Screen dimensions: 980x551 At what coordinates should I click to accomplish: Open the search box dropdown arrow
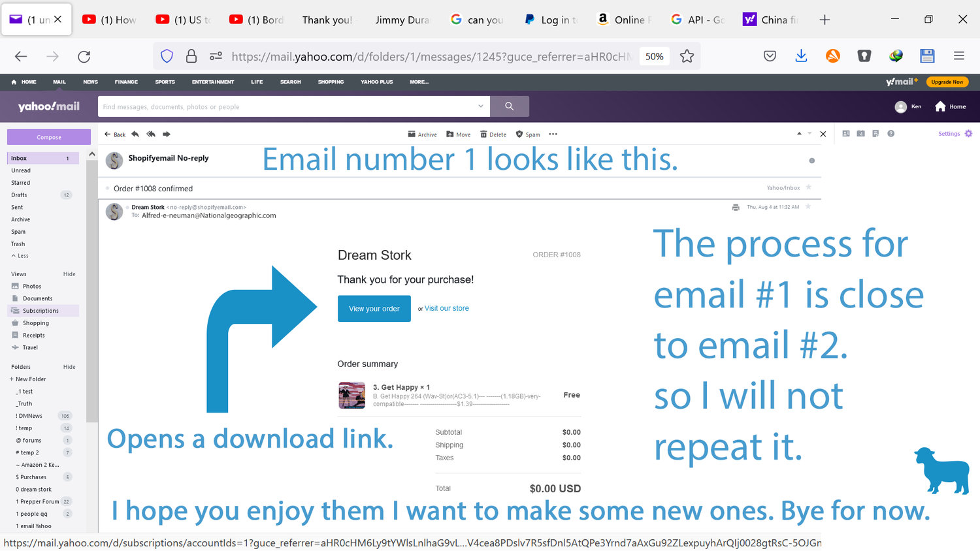(481, 106)
